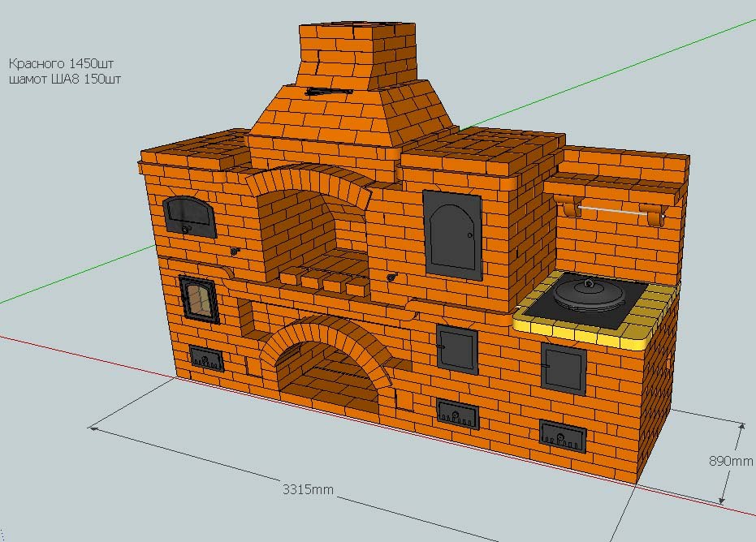
Task: Click the lower-left ash pit door
Action: 206,358
